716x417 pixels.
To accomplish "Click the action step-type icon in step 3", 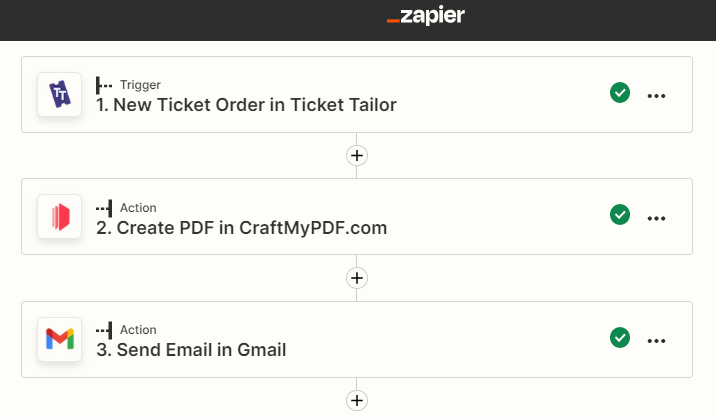I will (x=104, y=330).
